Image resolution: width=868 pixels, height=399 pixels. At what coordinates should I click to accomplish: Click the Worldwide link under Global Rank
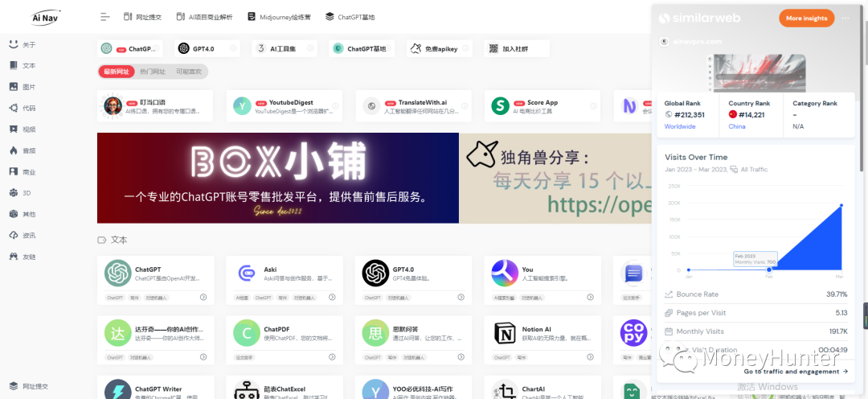click(x=681, y=126)
